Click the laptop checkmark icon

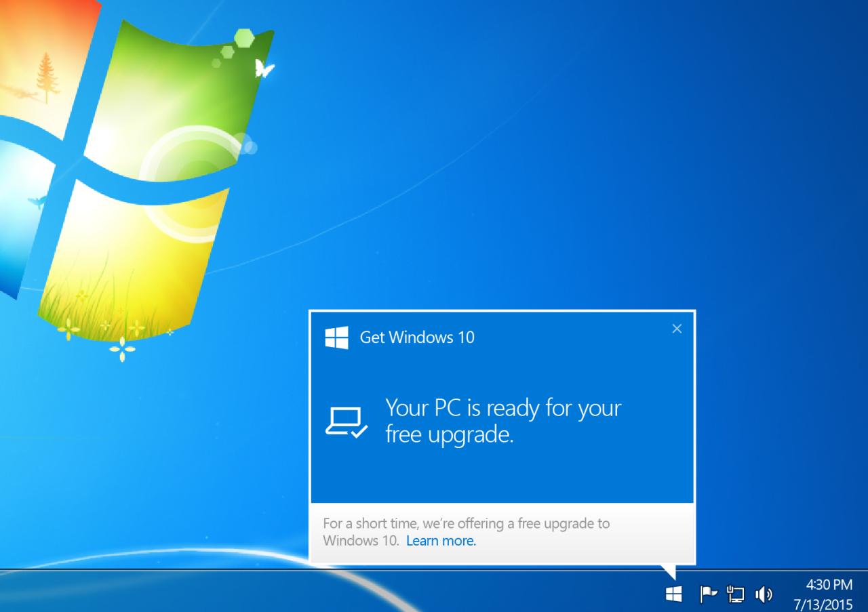coord(347,422)
